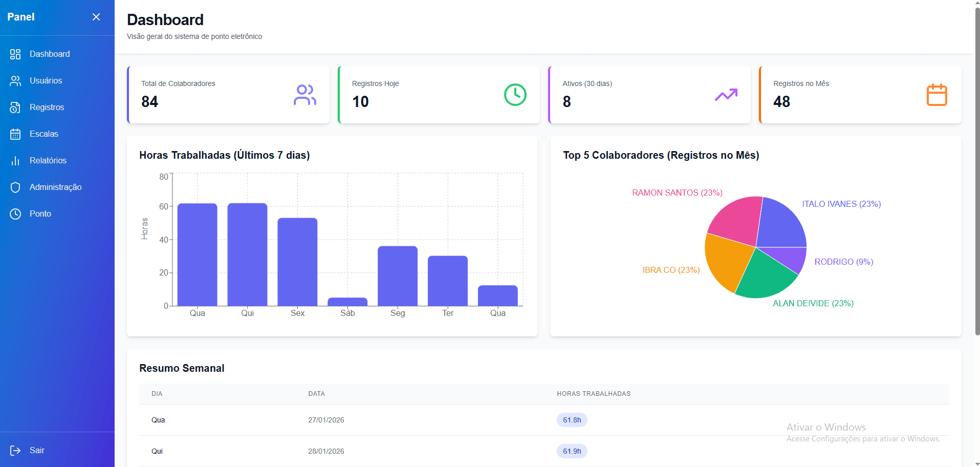The width and height of the screenshot is (980, 467).
Task: Click the Registros file-clock icon
Action: point(15,108)
